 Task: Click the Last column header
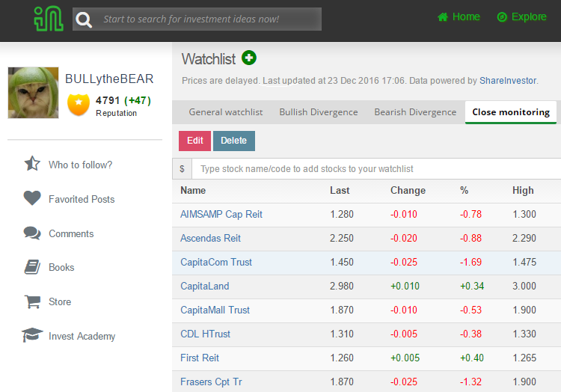point(340,190)
